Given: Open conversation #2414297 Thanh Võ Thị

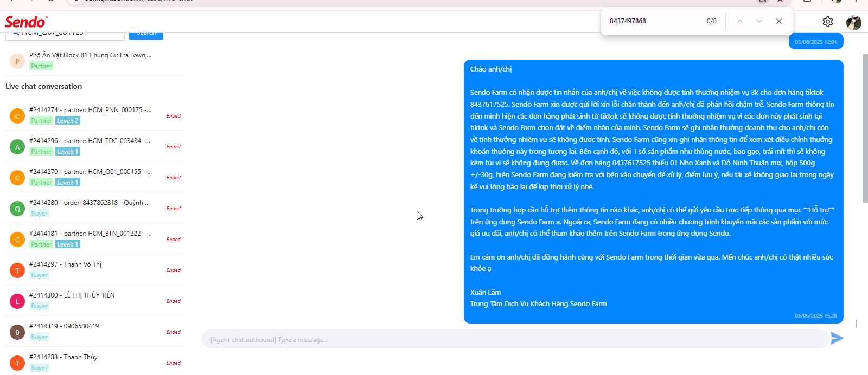Looking at the screenshot, I should pyautogui.click(x=95, y=270).
